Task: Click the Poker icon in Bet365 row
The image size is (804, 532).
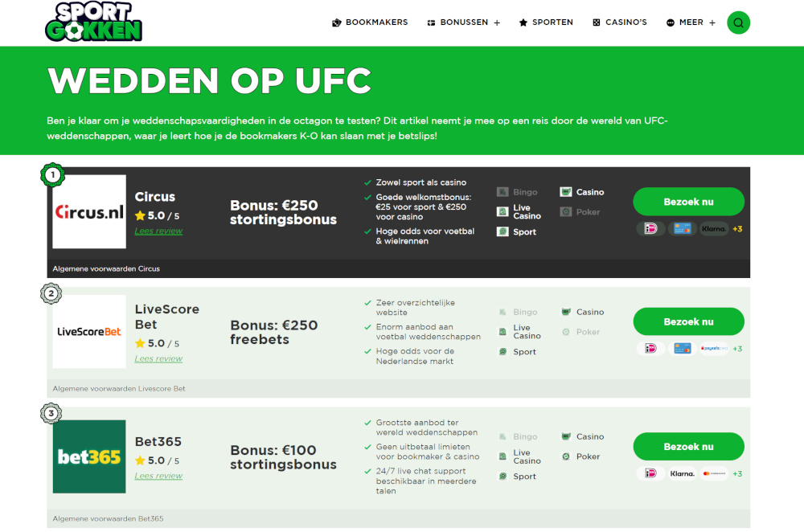Action: [565, 456]
